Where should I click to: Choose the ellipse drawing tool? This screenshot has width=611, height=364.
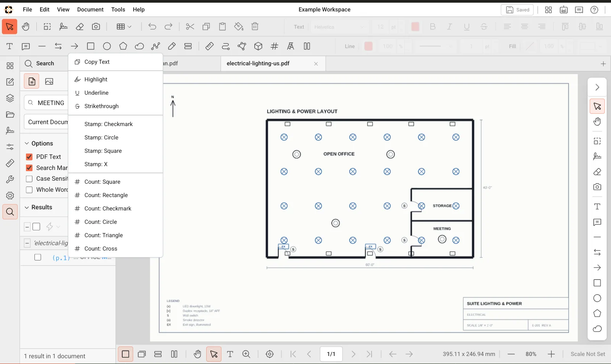[107, 46]
